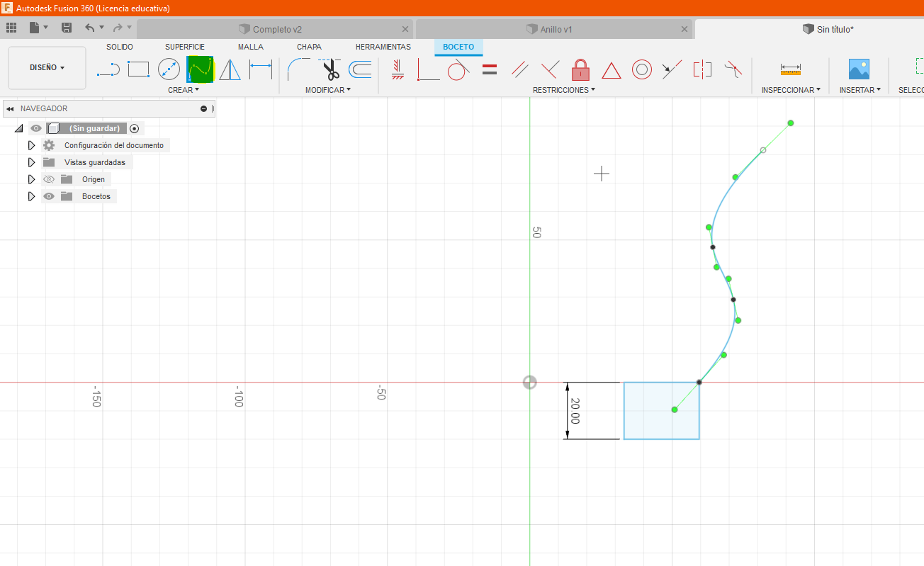Expand the Bocetos tree node
Viewport: 924px width, 566px height.
point(31,196)
